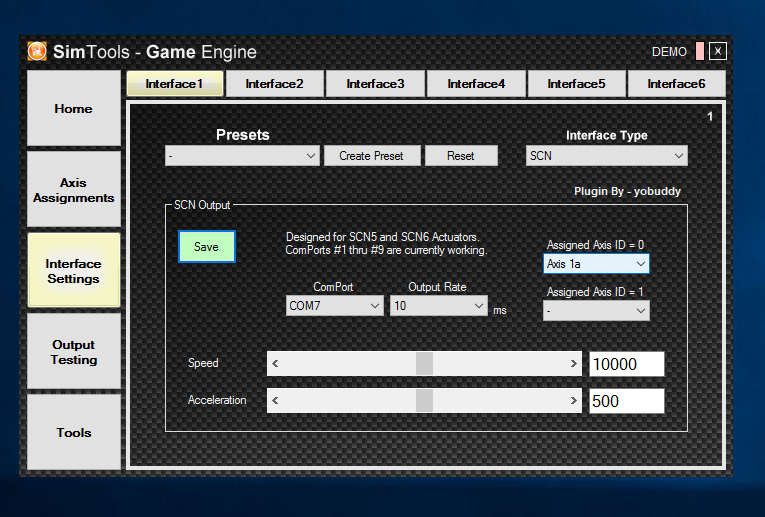765x517 pixels.
Task: Open the Output Testing page
Action: 74,351
